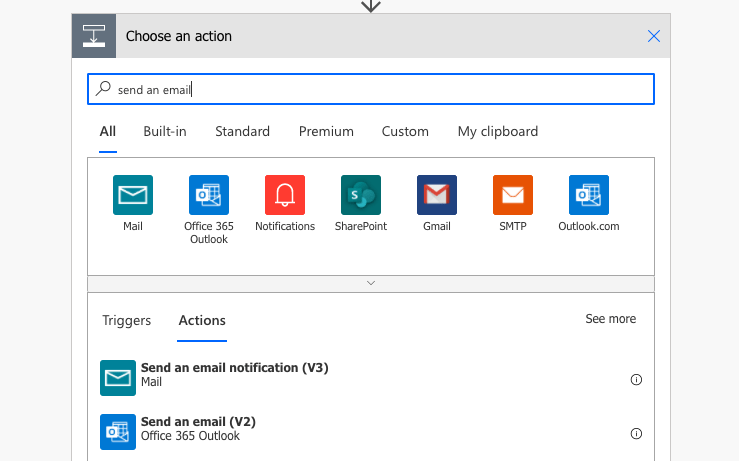The height and width of the screenshot is (461, 739).
Task: Expand the connectors list with the chevron
Action: pyautogui.click(x=371, y=283)
